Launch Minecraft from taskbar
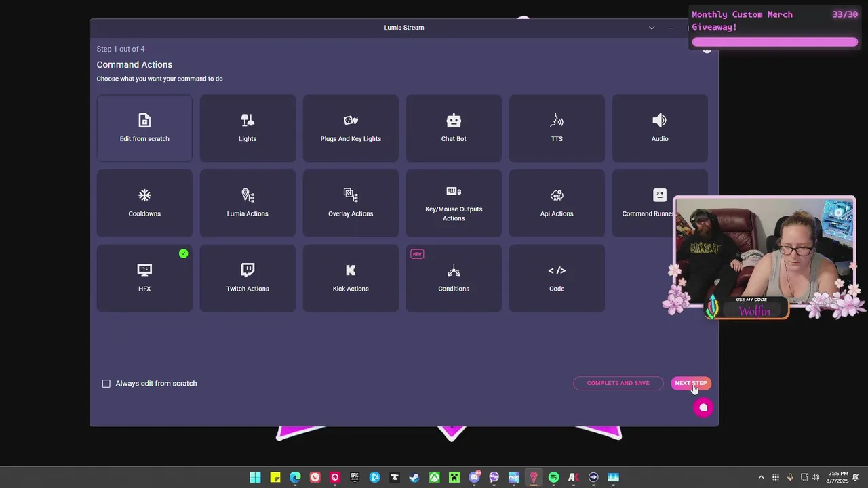Screen dimensions: 868x488 [x=454, y=477]
